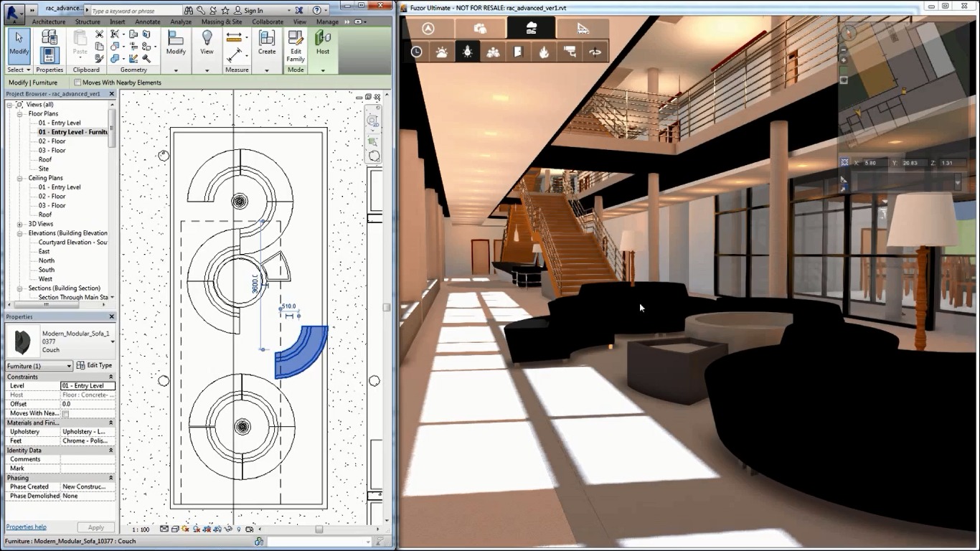Click the Edit Type button
This screenshot has width=980, height=551.
95,366
